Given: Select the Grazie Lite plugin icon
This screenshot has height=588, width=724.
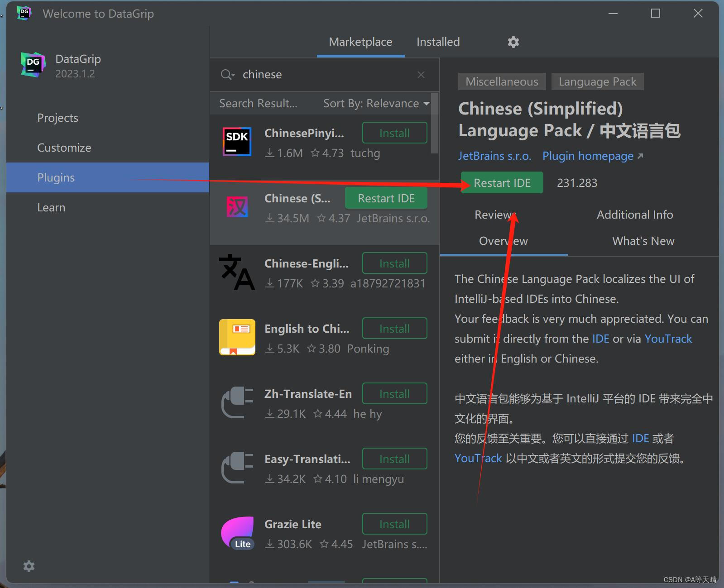Looking at the screenshot, I should (237, 533).
